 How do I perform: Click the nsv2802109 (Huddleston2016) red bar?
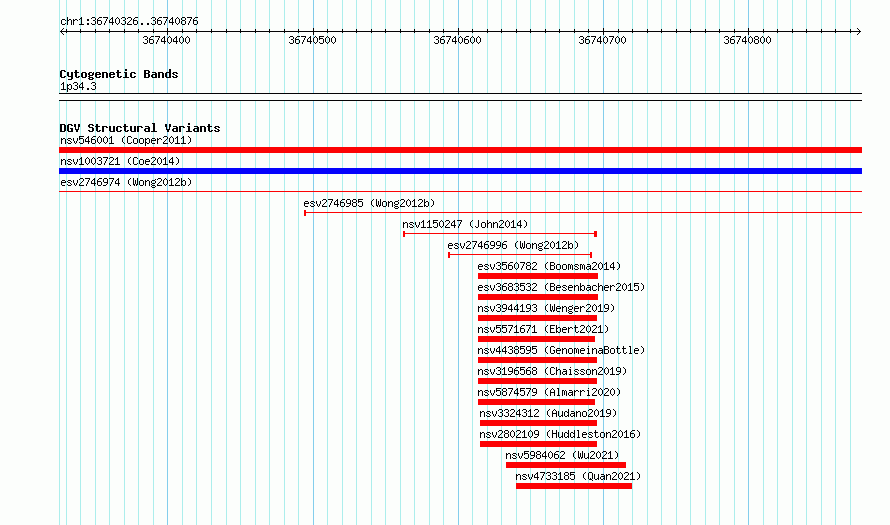[x=538, y=444]
